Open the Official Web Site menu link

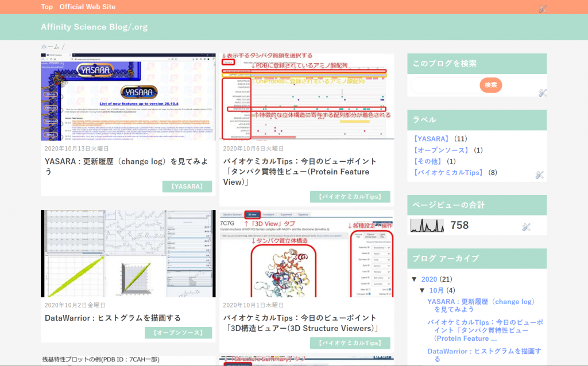tap(87, 7)
